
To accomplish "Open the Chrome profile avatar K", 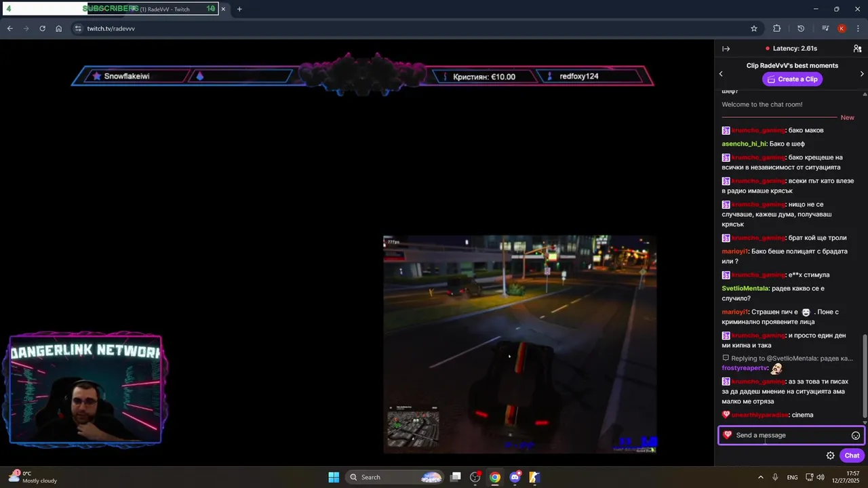I will coord(842,28).
